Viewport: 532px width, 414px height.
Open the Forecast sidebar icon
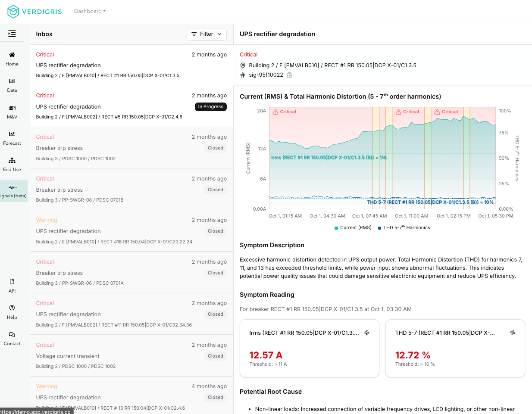pyautogui.click(x=12, y=134)
